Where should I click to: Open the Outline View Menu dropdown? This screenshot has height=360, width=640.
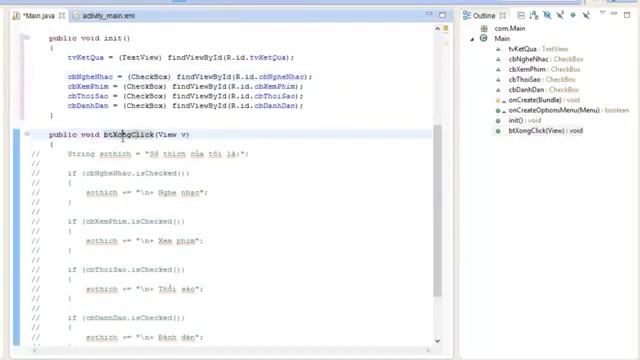[602, 13]
